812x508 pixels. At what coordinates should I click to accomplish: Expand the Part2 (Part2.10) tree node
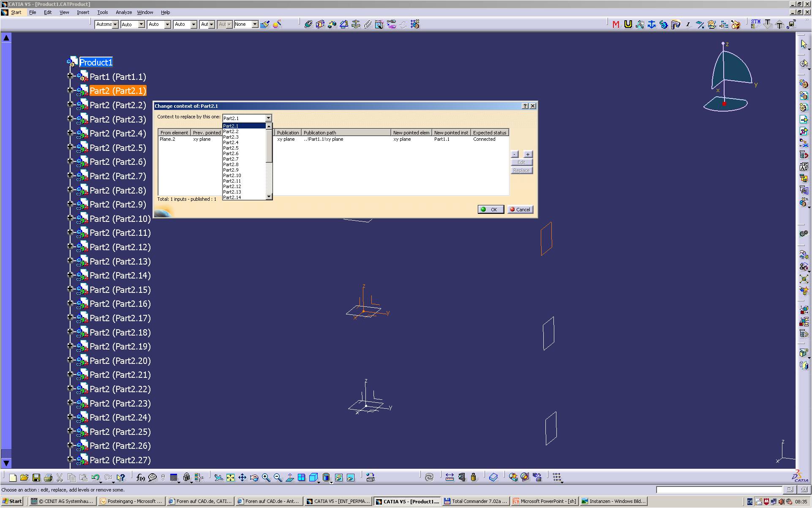[x=70, y=218]
